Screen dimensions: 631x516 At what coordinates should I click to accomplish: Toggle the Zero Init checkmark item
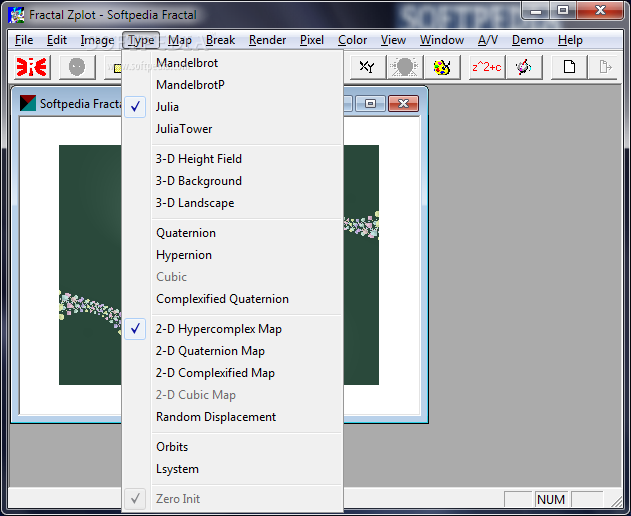233,499
